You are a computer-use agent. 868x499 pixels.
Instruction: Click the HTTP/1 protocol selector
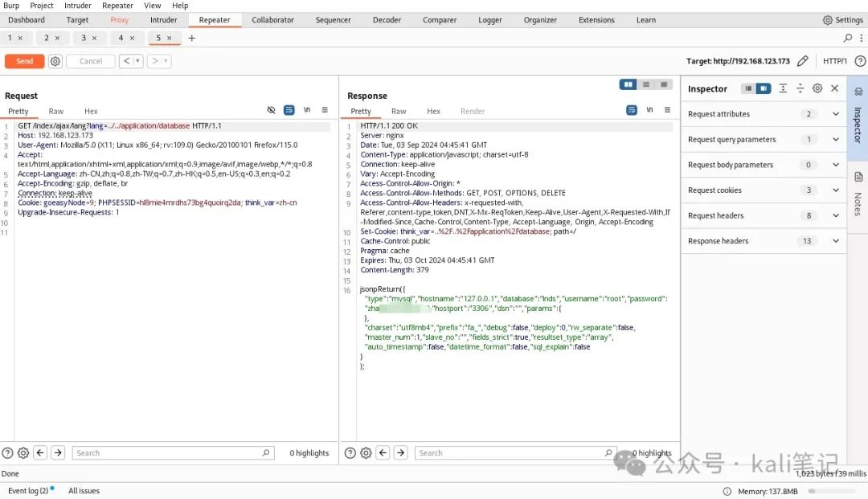click(835, 61)
